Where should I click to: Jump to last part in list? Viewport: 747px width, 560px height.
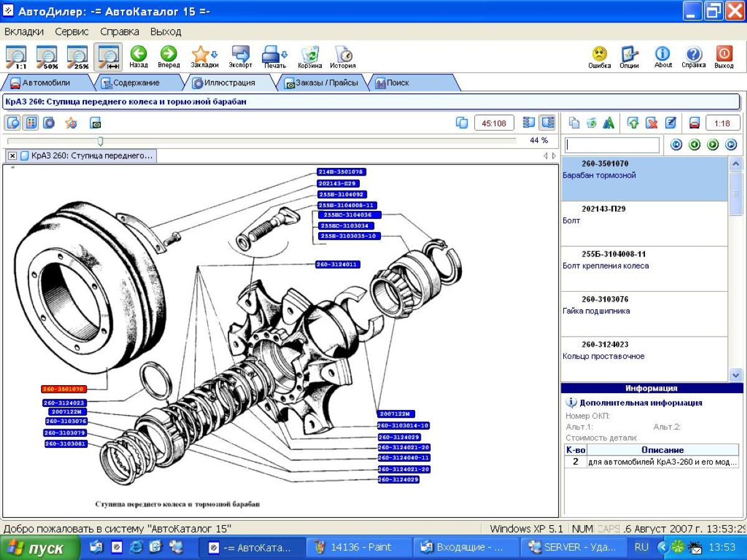coord(731,145)
